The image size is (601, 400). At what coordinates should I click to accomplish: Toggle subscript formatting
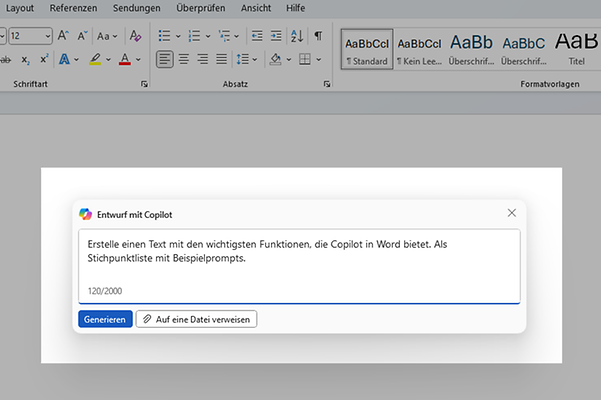click(26, 60)
